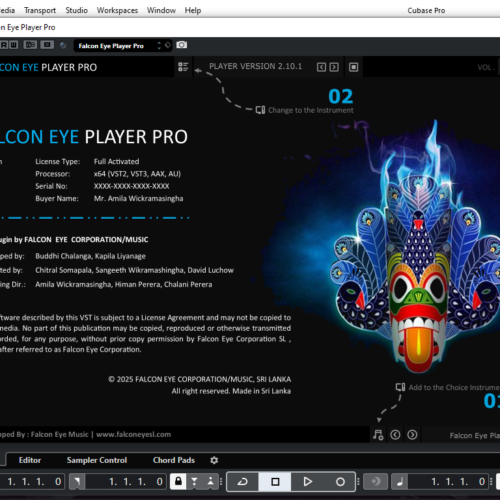This screenshot has height=500, width=500.
Task: Toggle the punch in button
Action: [x=194, y=481]
